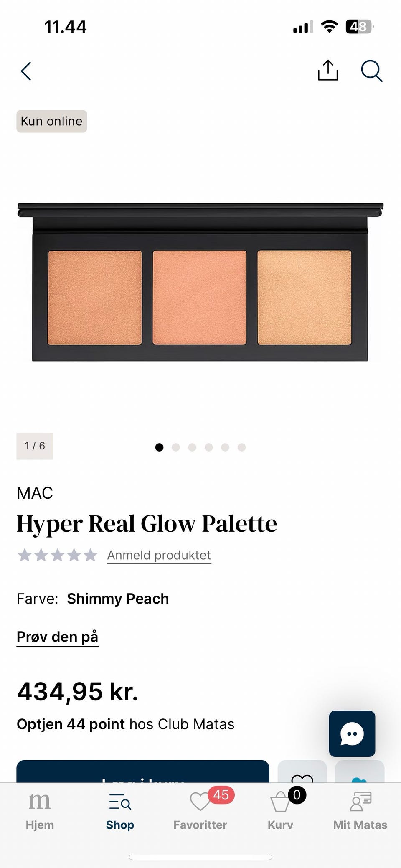Viewport: 401px width, 868px height.
Task: Tap the middle peach palette shade
Action: pos(200,297)
